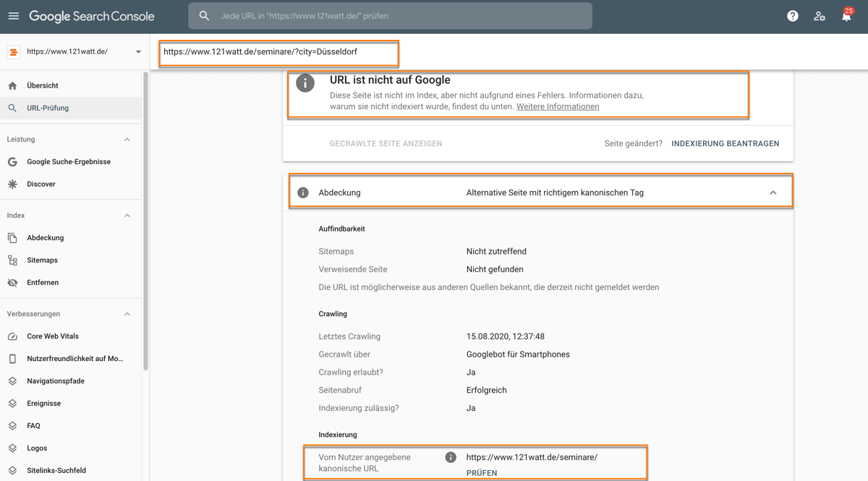The image size is (868, 481).
Task: Click PRÜFEN under canonical URL
Action: [482, 473]
